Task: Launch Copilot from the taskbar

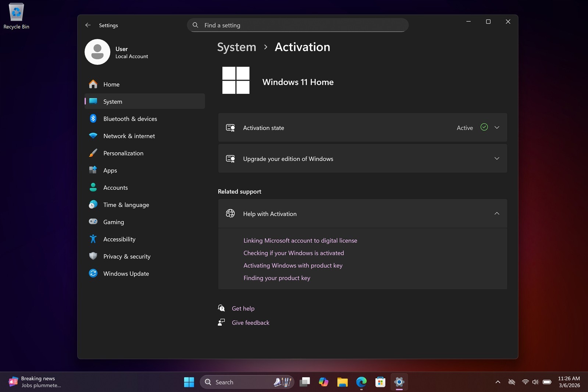Action: 324,382
